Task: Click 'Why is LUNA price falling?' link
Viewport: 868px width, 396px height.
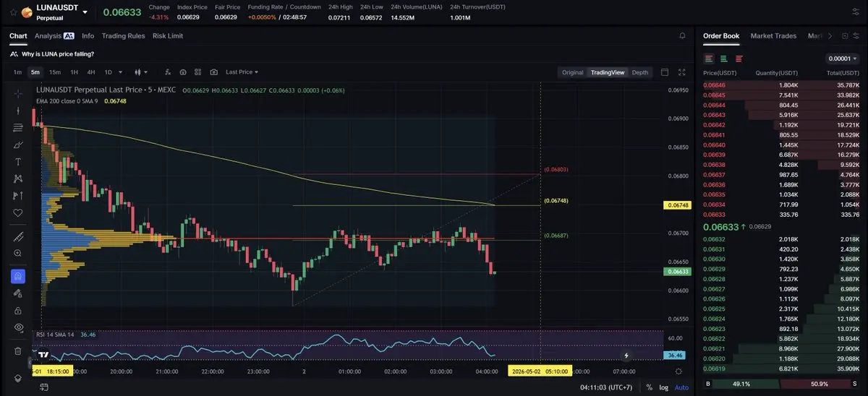Action: 58,54
